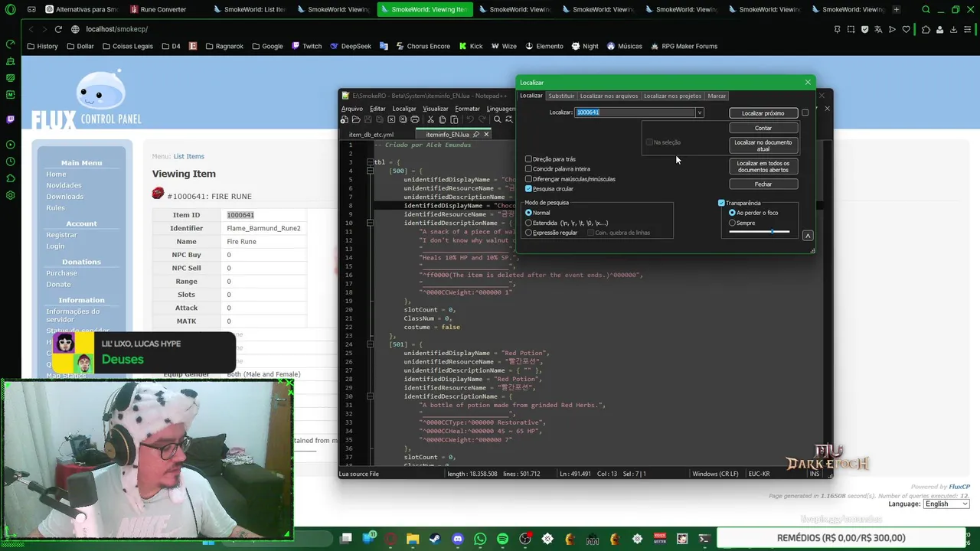Close the iteminfo_EN.lua tab with its X
980x551 pixels.
coord(485,134)
